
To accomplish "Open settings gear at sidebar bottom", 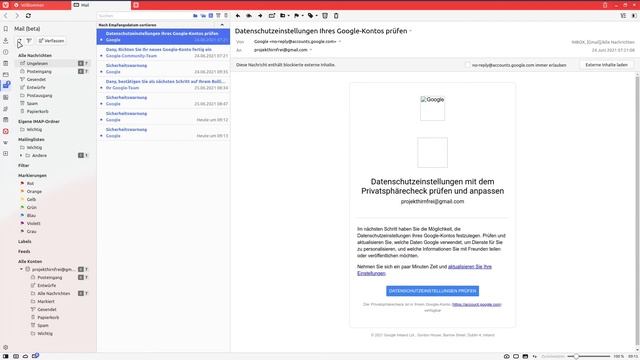I will 5,347.
